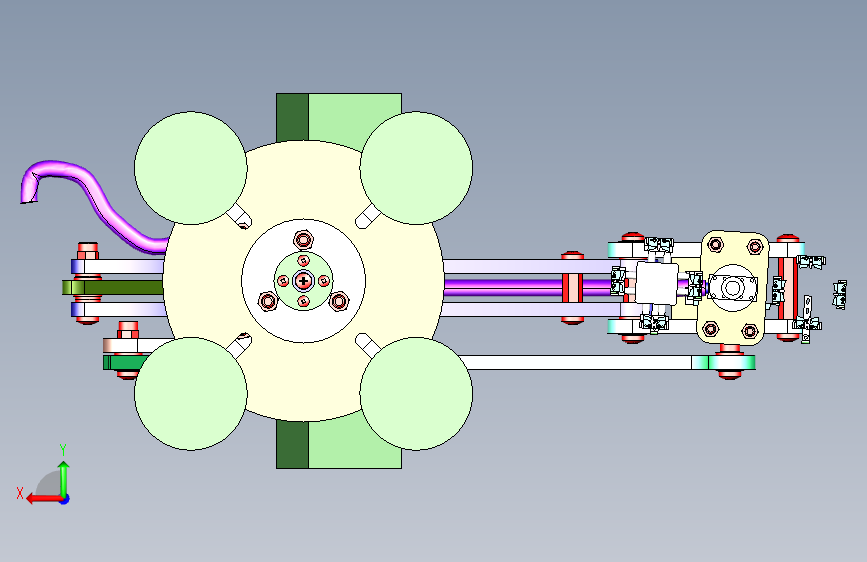The width and height of the screenshot is (867, 562).
Task: Select the red hex bolt at upper left arm
Action: click(x=88, y=251)
